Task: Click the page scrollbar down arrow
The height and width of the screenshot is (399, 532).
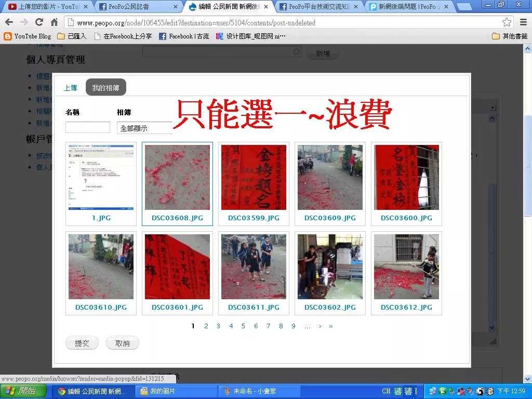Action: 528,379
